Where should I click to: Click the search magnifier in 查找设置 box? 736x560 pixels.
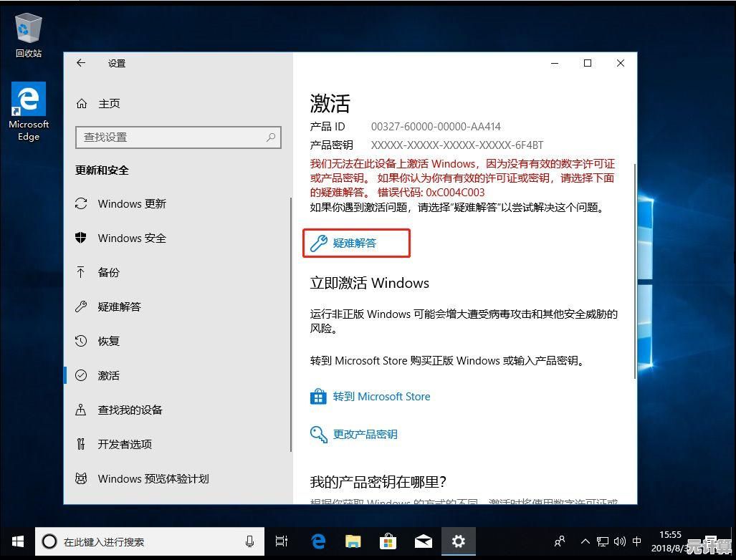[272, 137]
